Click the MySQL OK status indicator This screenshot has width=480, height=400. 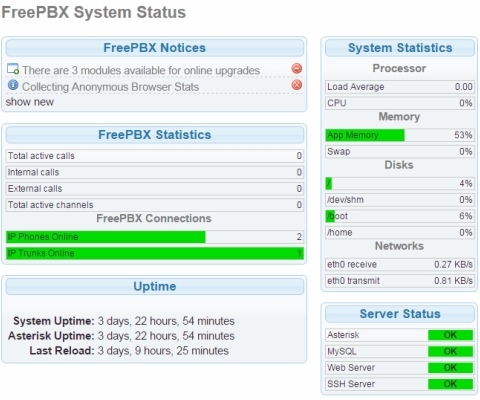[450, 351]
